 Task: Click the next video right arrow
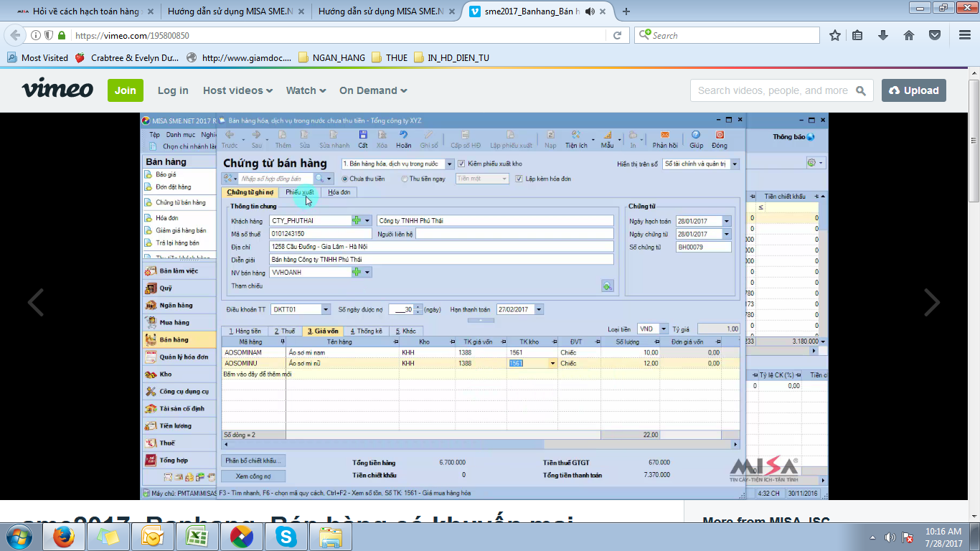click(x=931, y=302)
